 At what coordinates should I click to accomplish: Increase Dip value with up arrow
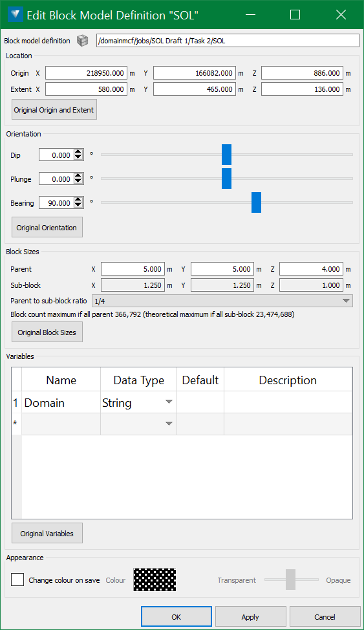[x=78, y=153]
